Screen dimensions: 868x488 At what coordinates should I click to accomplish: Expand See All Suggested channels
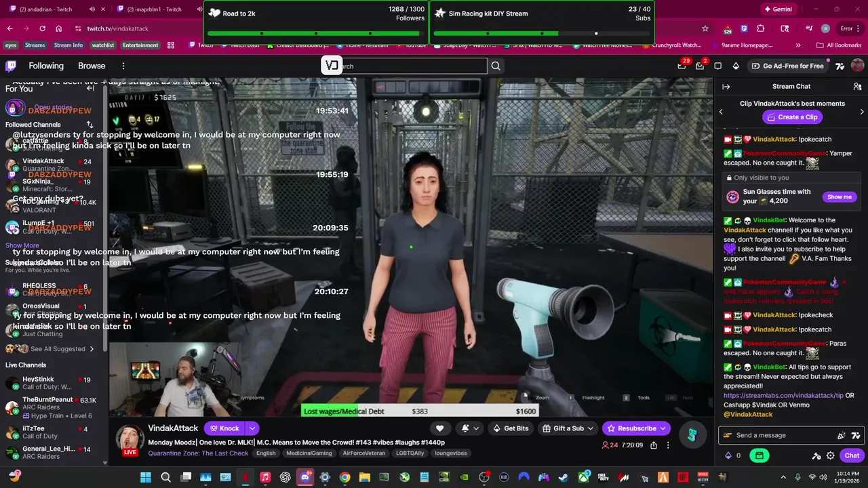coord(50,349)
